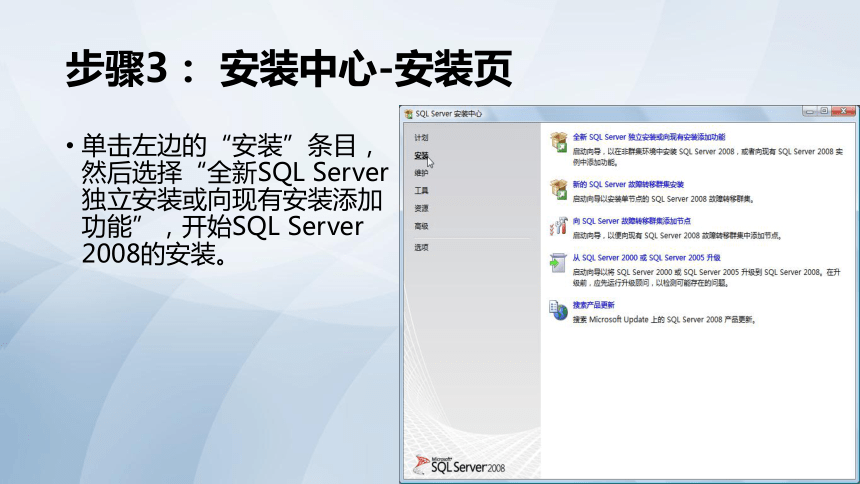Click the search product updates globe icon
This screenshot has width=860, height=484.
(x=558, y=310)
